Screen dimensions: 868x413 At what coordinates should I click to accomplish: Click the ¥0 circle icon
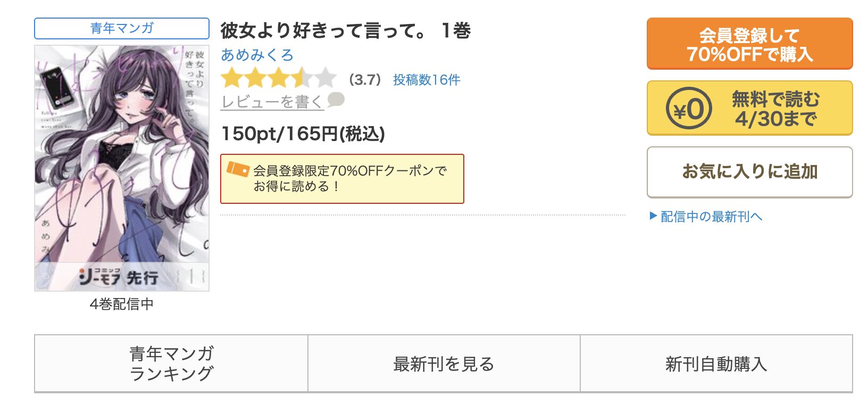[x=689, y=109]
